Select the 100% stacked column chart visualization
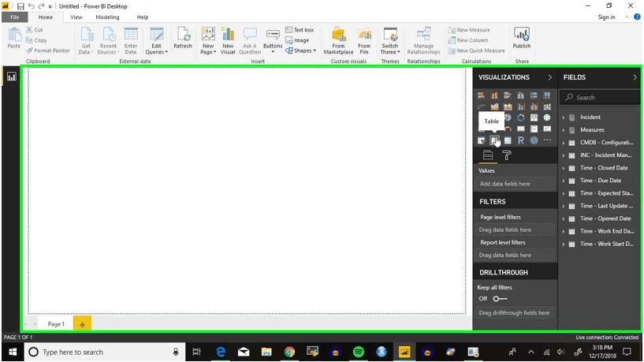 tap(547, 95)
